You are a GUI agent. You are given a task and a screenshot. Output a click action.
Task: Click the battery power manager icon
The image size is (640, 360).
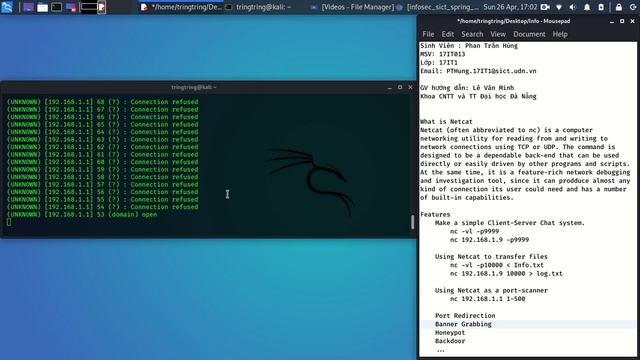[x=601, y=7]
